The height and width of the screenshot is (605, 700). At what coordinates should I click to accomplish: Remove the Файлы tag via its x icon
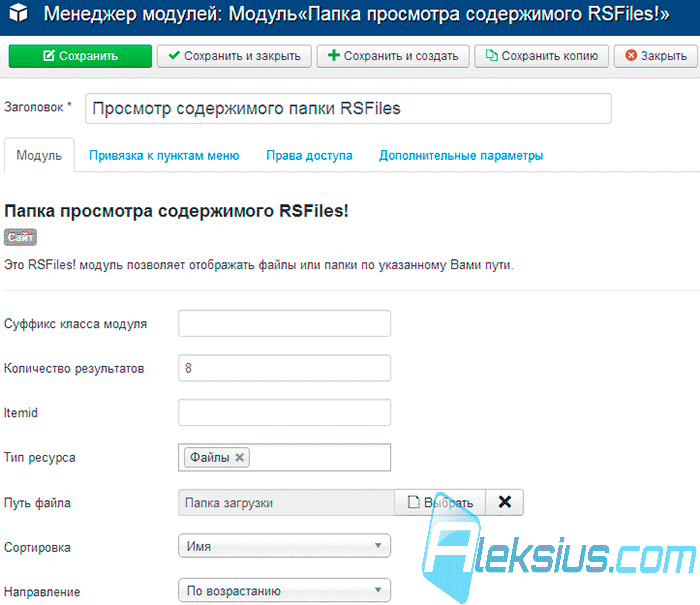[x=240, y=457]
